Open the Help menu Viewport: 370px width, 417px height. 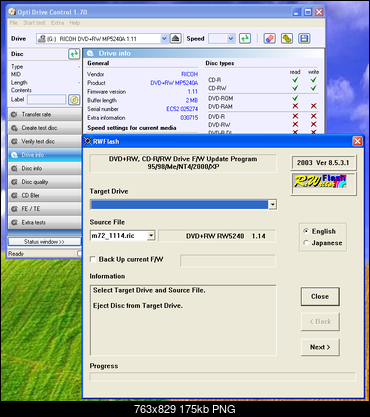pos(75,23)
